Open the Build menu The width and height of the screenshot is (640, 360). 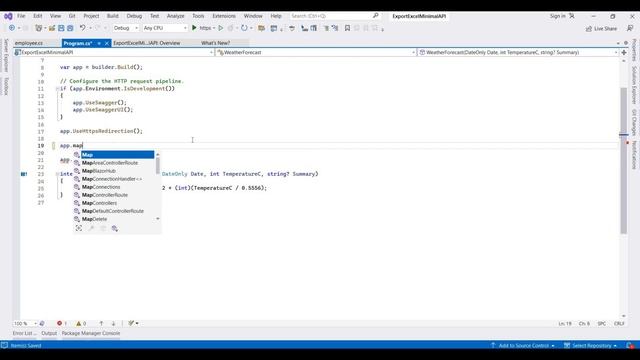coord(113,16)
